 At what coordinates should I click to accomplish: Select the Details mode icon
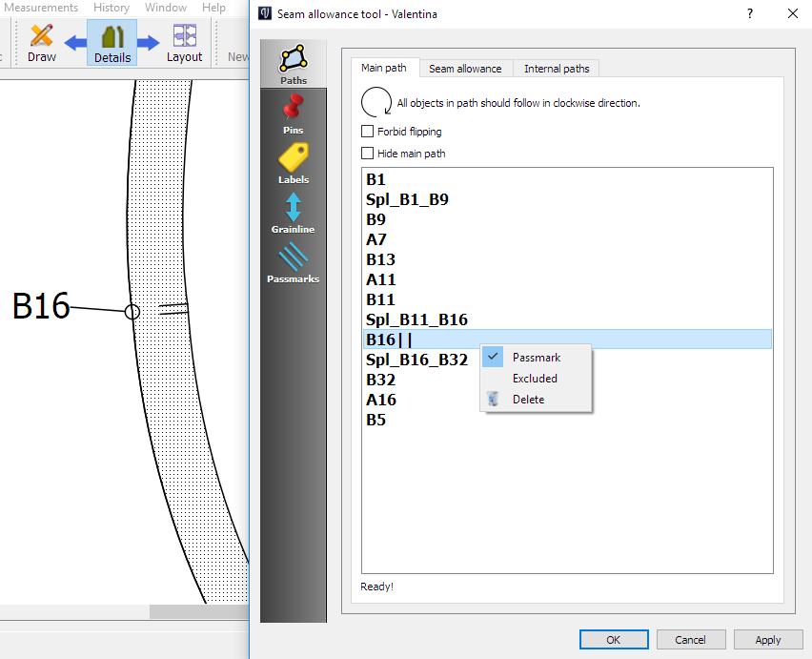coord(112,43)
